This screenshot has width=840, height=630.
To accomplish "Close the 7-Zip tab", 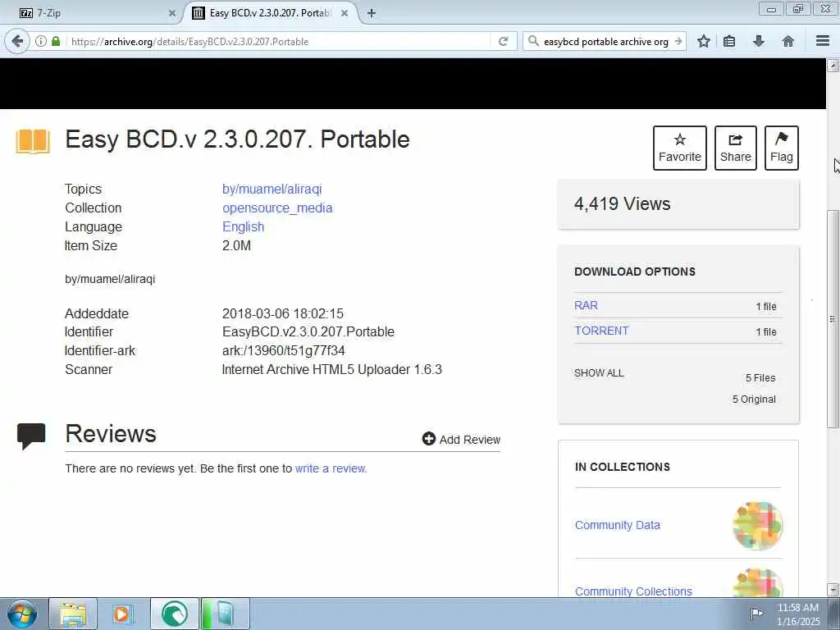I will (x=172, y=13).
